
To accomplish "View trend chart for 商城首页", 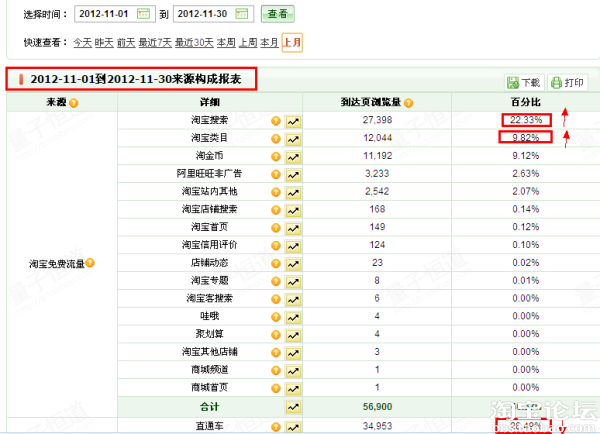I will point(293,389).
